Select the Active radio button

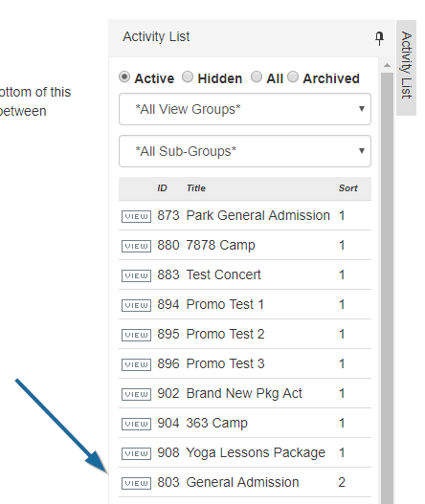124,77
